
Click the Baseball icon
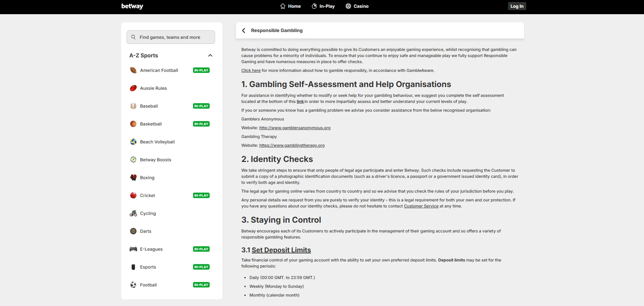click(x=133, y=106)
